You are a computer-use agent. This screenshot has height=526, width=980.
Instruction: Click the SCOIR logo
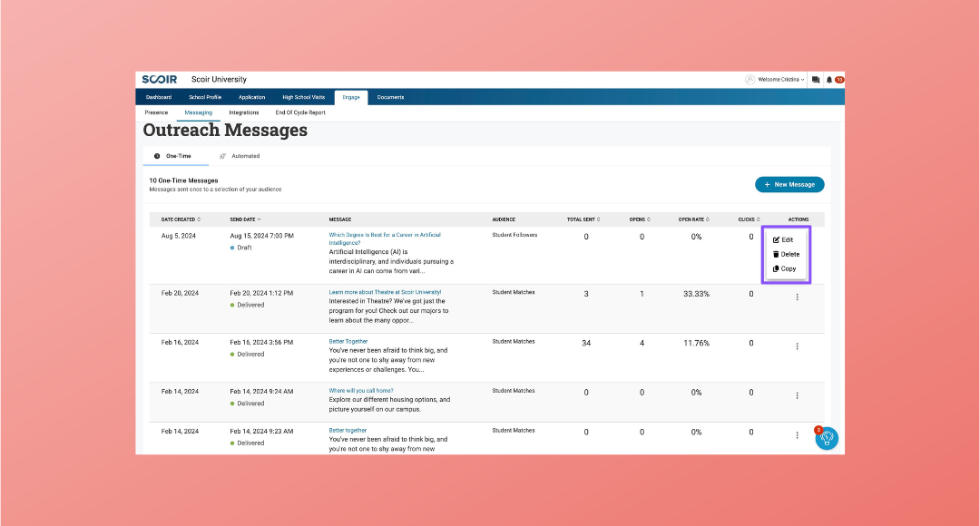[x=160, y=79]
